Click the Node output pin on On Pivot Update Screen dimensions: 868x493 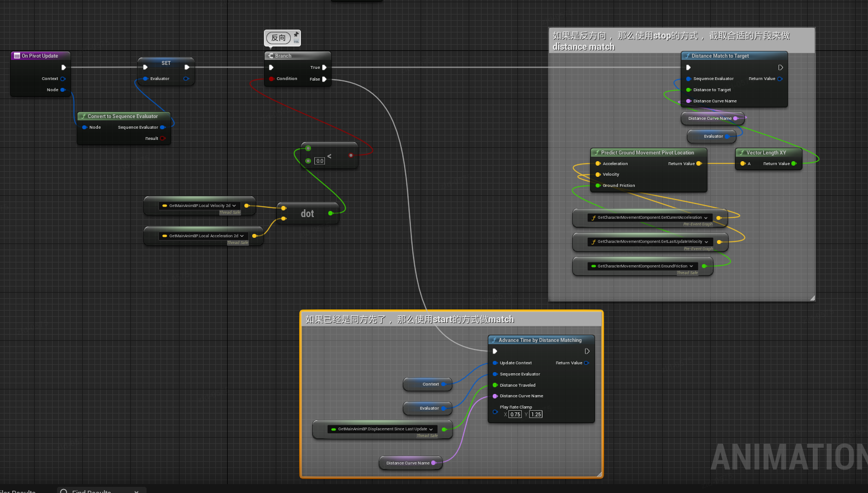click(63, 90)
